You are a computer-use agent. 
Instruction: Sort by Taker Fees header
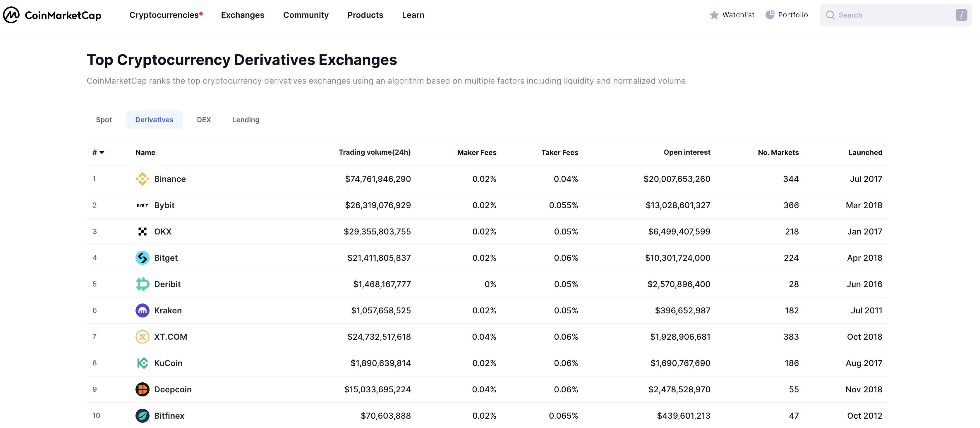559,152
